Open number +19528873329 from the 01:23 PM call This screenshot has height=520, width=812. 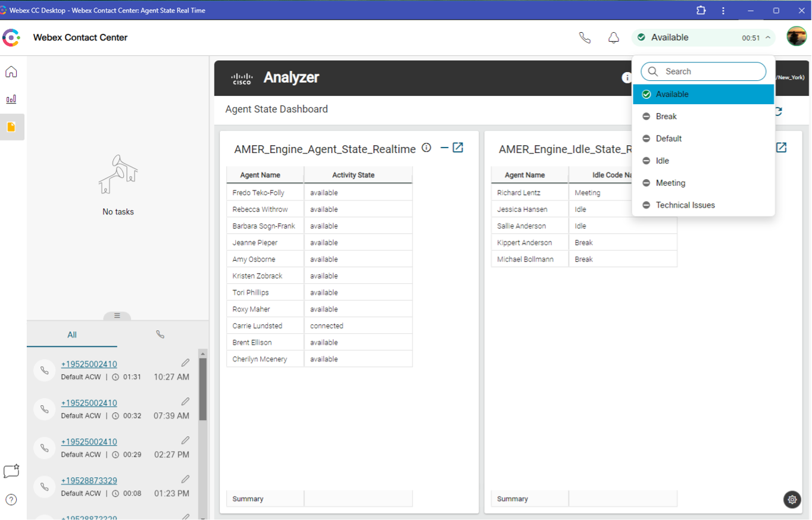pyautogui.click(x=89, y=481)
